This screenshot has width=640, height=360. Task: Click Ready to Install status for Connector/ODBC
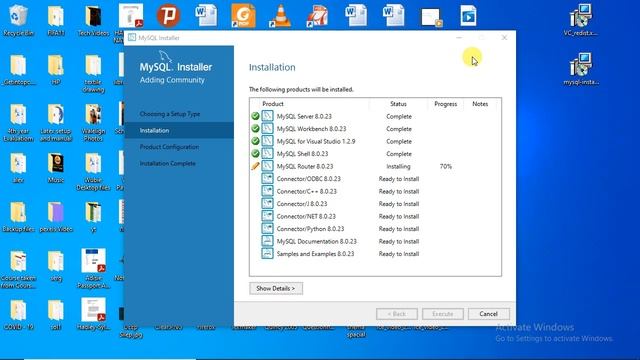click(x=399, y=179)
